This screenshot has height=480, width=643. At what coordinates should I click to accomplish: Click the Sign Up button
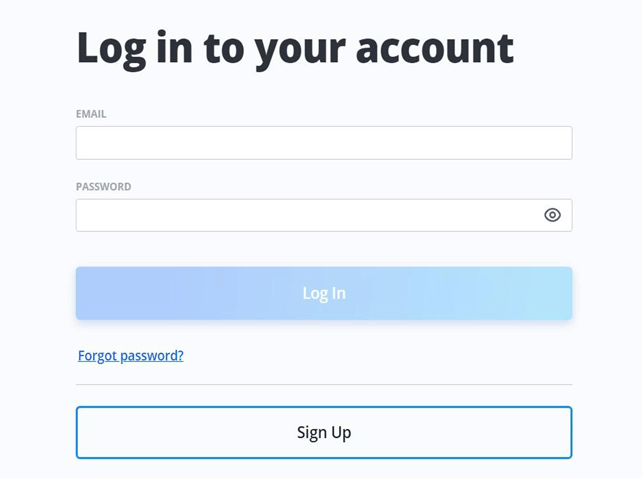pos(323,433)
